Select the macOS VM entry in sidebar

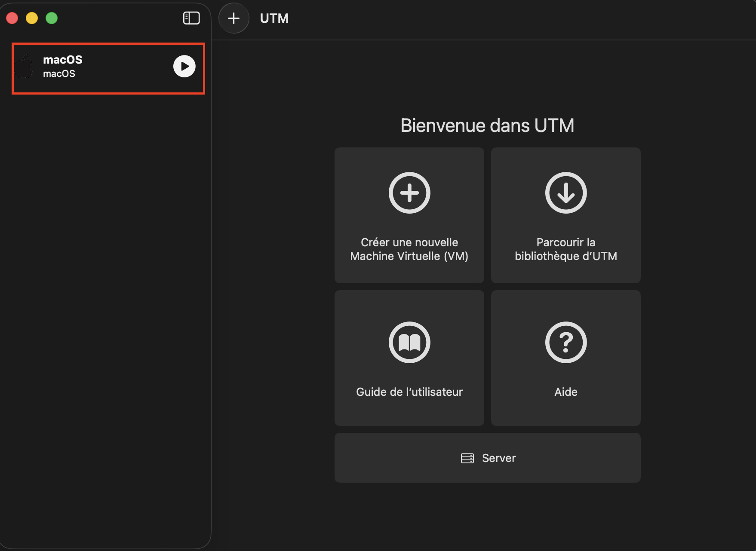[x=108, y=68]
